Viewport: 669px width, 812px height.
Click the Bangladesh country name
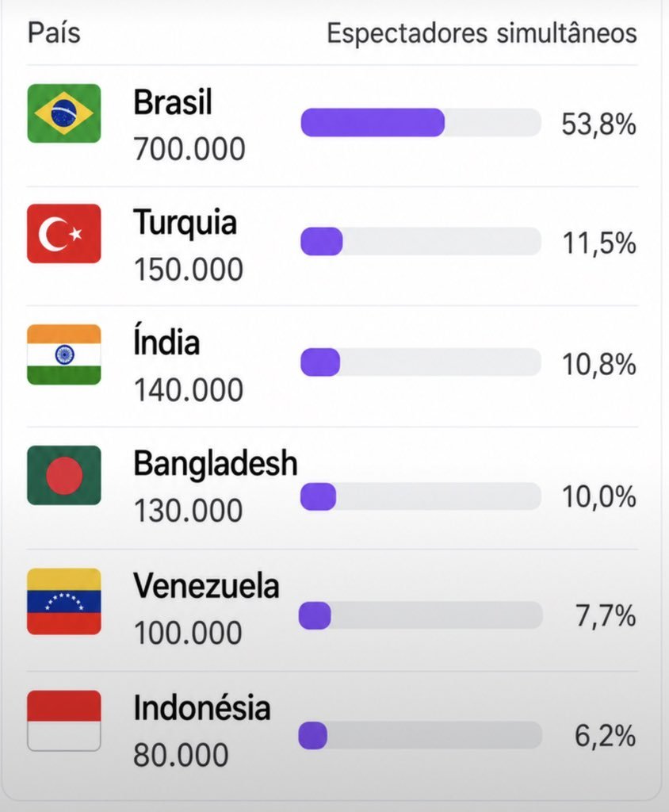(x=216, y=463)
